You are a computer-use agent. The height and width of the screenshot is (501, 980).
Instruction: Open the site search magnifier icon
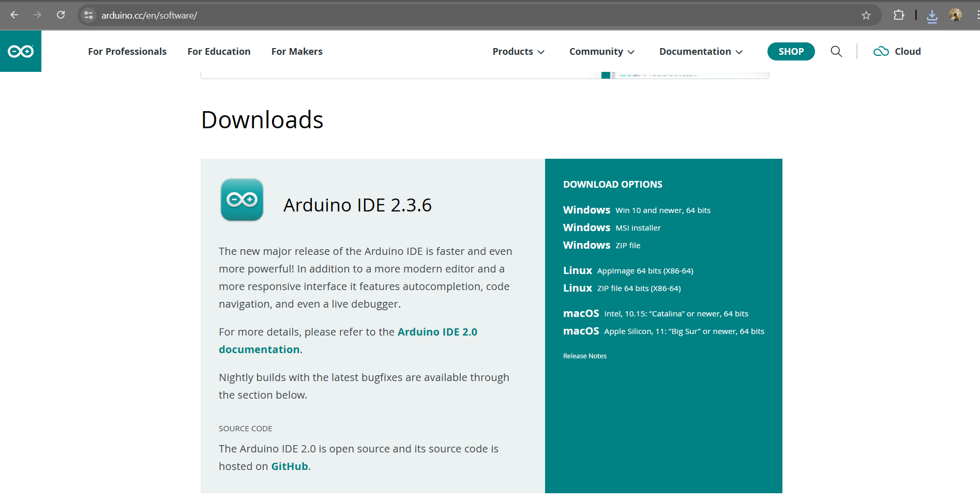(836, 51)
